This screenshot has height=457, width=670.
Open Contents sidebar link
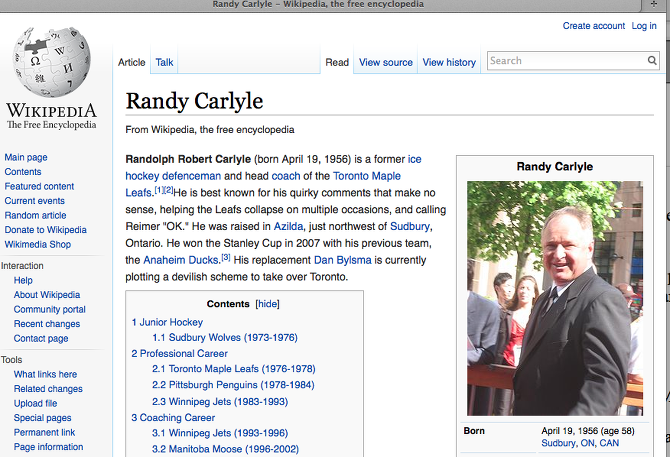(x=23, y=172)
